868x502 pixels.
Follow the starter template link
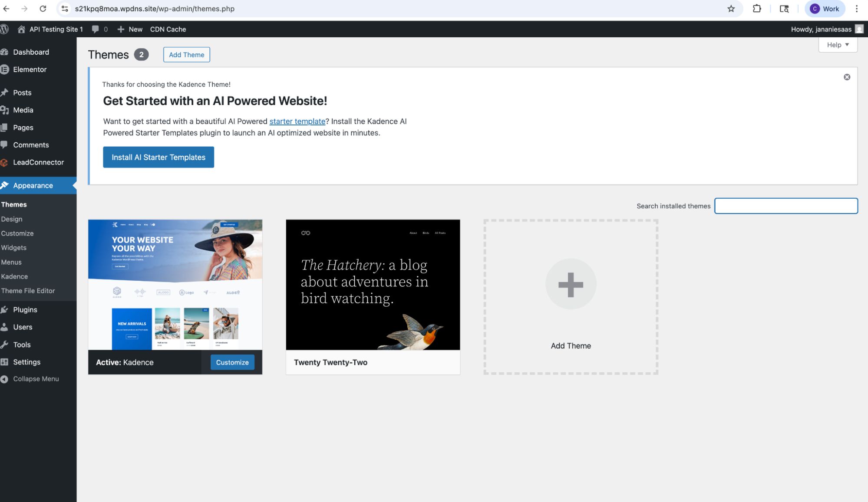[x=297, y=121]
